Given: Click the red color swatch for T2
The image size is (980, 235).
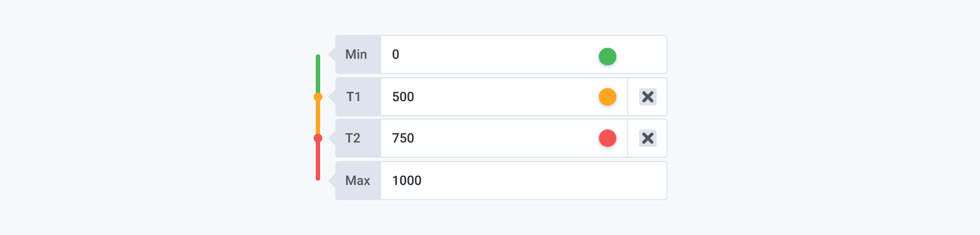Looking at the screenshot, I should coord(607,138).
